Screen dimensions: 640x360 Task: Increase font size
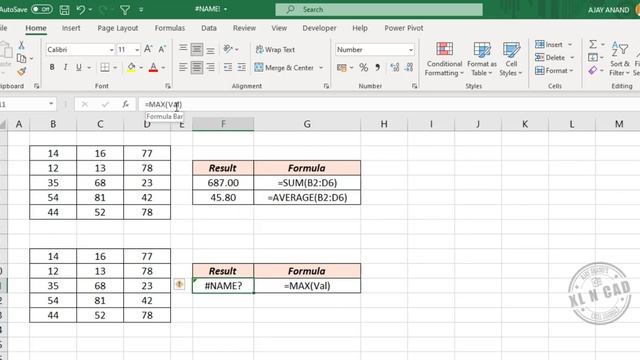point(148,49)
